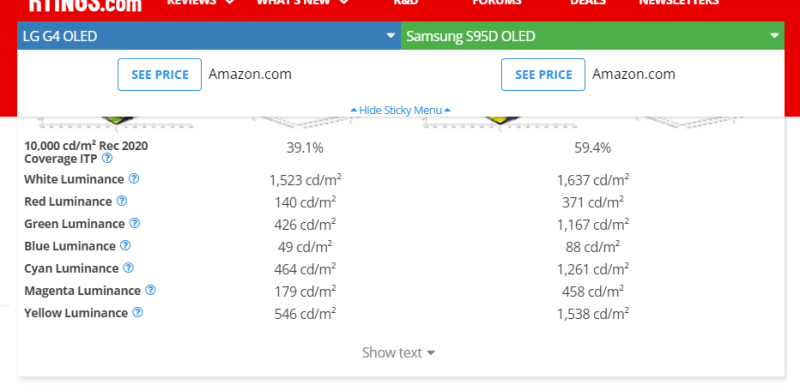Collapse with Hide Sticky Menu
The height and width of the screenshot is (385, 800).
click(401, 110)
